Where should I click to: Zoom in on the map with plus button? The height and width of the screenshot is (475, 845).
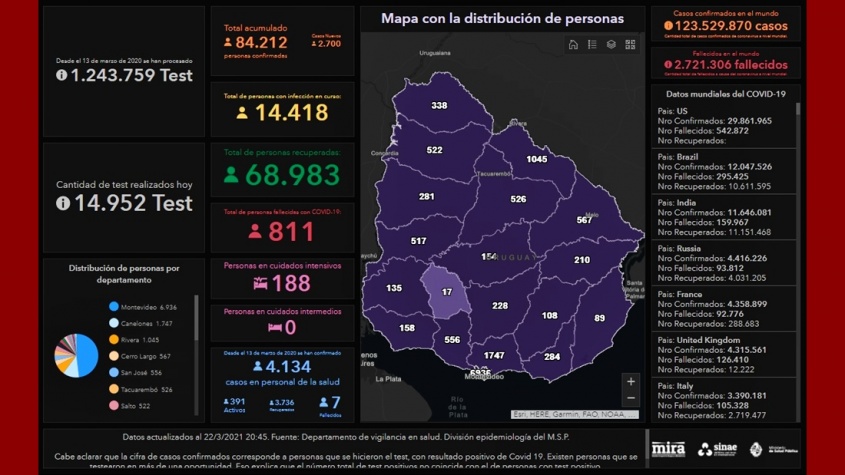coord(630,381)
